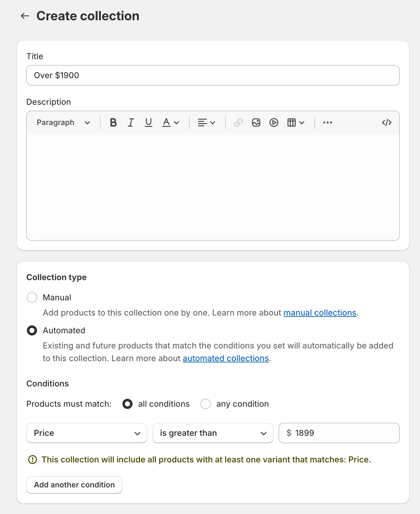Toggle underline formatting in description editor
420x514 pixels.
(148, 122)
